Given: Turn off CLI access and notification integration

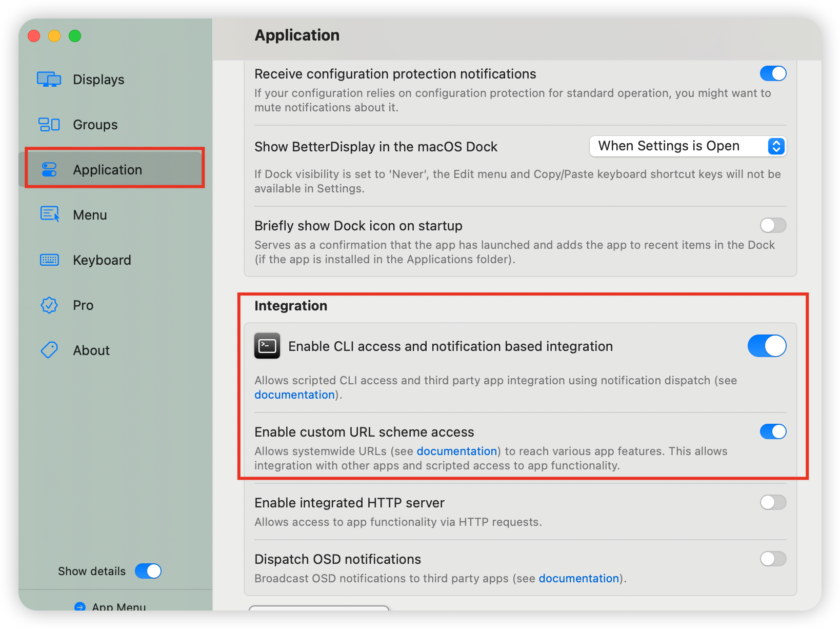Looking at the screenshot, I should (767, 346).
